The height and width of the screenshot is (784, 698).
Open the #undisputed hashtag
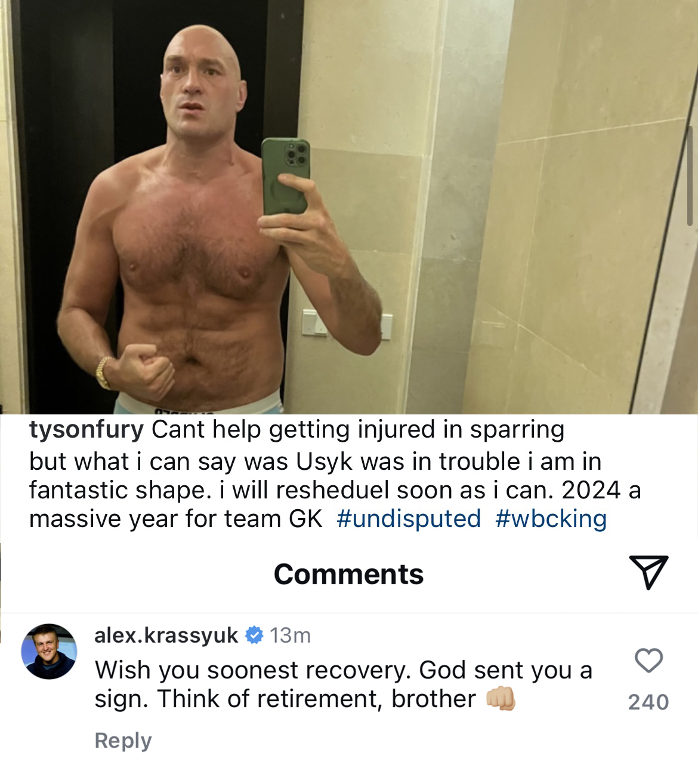(x=409, y=519)
